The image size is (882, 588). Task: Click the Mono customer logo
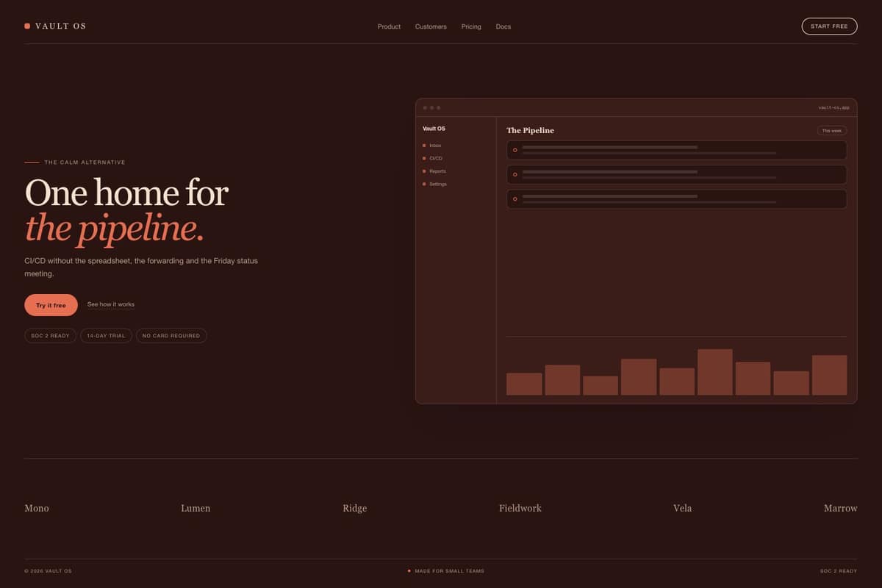37,508
